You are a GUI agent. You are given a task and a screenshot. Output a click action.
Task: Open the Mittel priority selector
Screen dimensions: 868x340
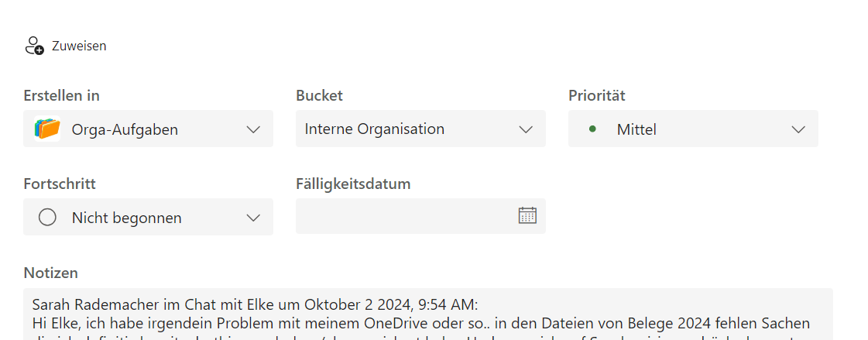click(693, 129)
